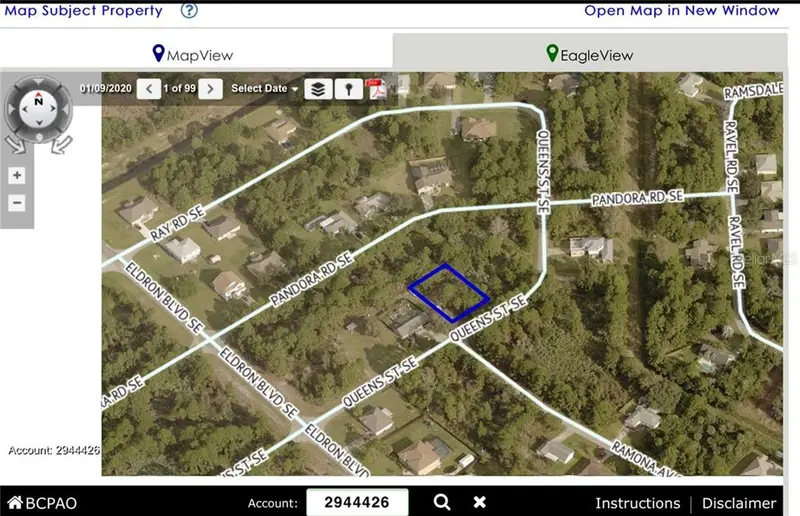Click the 'Account: 2944426' map caption
This screenshot has height=516, width=800.
coord(54,450)
